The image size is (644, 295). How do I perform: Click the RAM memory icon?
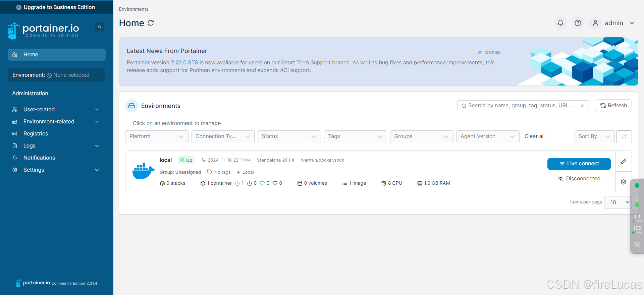pyautogui.click(x=420, y=183)
